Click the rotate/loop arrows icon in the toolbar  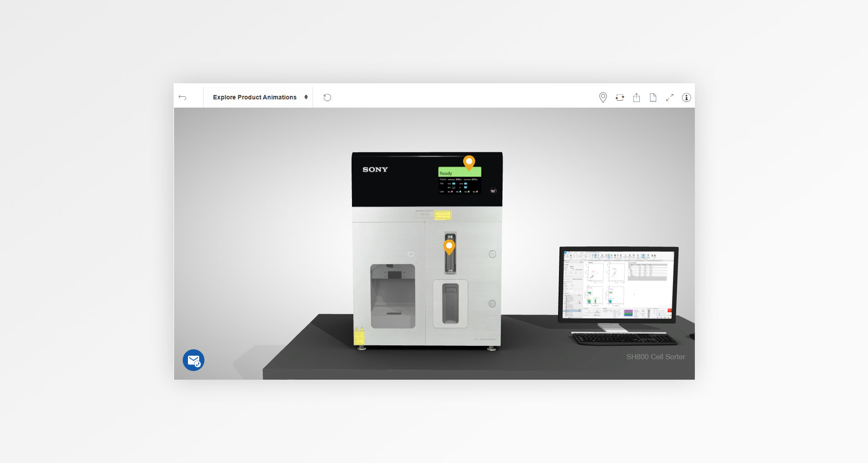620,98
